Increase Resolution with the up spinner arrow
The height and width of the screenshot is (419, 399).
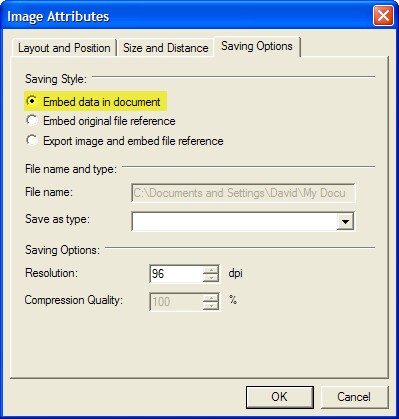(211, 270)
